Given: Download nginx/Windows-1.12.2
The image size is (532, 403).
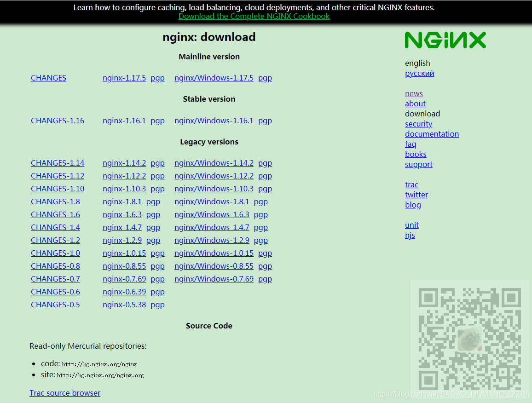Looking at the screenshot, I should point(214,176).
